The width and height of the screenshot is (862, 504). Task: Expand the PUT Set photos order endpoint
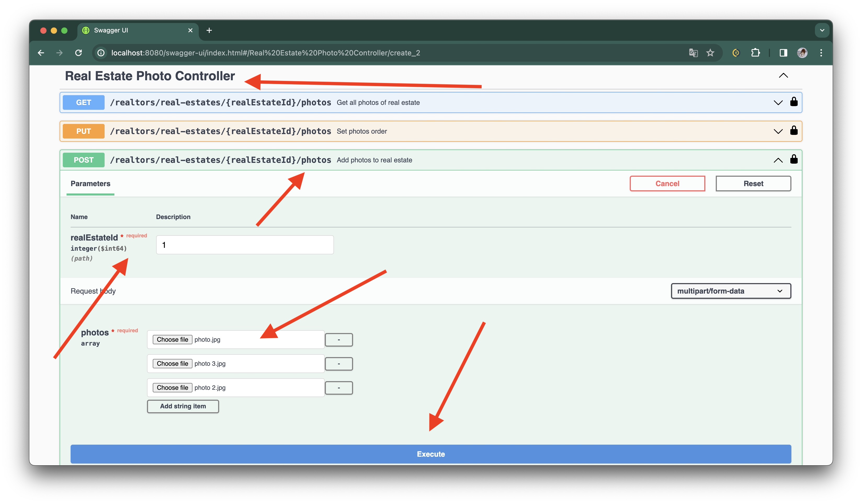778,131
